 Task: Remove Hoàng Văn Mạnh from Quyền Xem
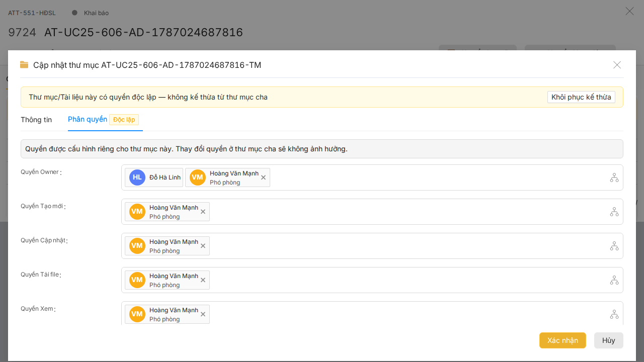(203, 314)
